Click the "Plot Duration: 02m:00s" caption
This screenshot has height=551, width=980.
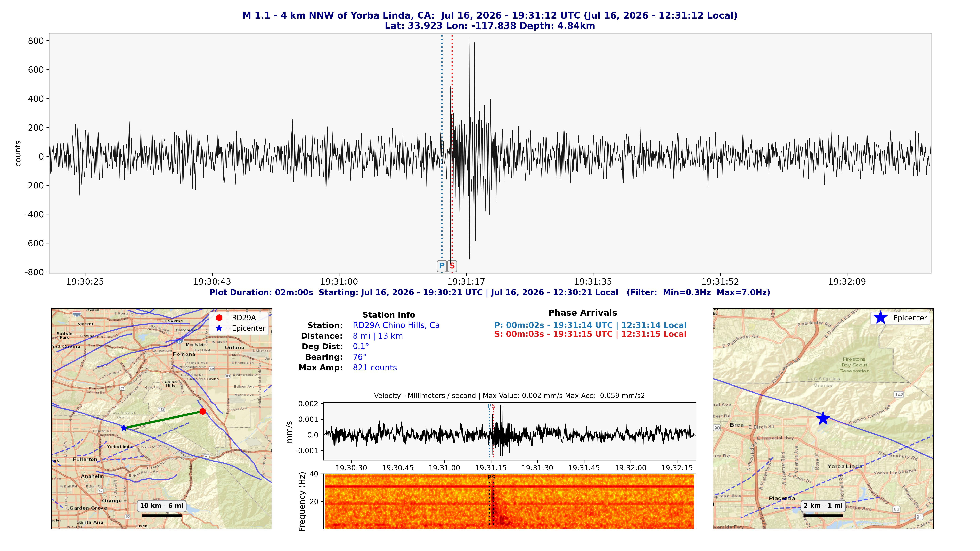pyautogui.click(x=490, y=293)
